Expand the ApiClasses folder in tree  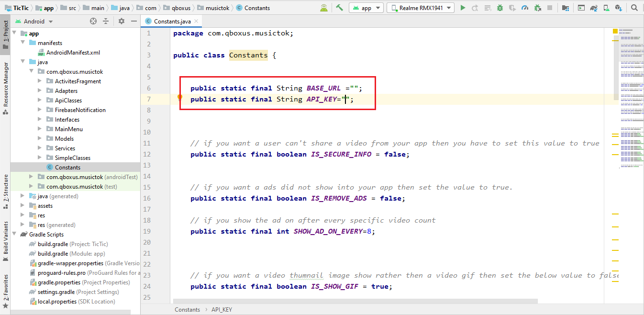pyautogui.click(x=40, y=101)
